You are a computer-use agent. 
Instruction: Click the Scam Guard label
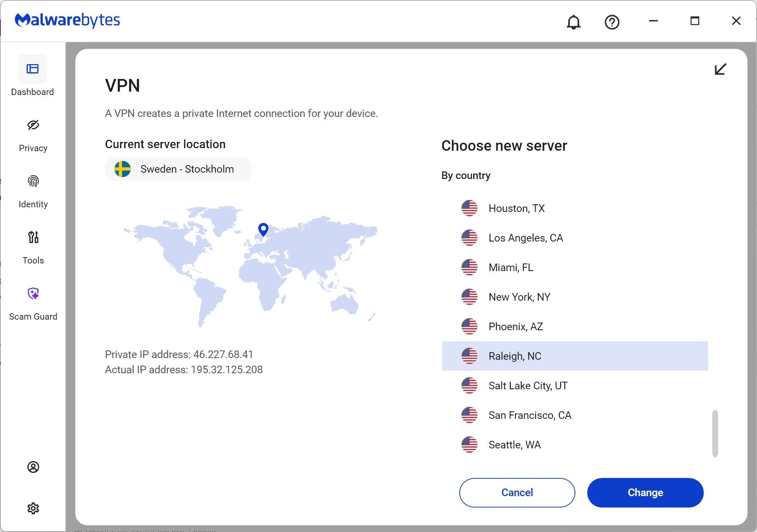tap(33, 317)
